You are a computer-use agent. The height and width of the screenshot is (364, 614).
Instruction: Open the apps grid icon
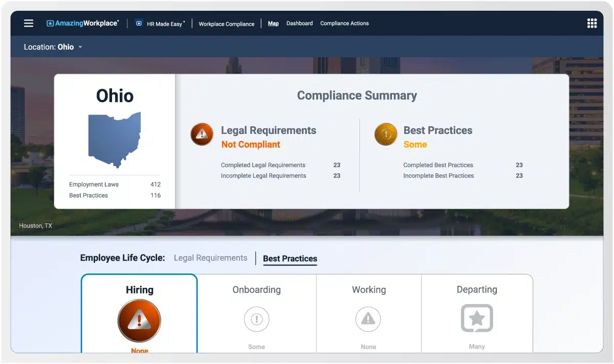tap(592, 24)
